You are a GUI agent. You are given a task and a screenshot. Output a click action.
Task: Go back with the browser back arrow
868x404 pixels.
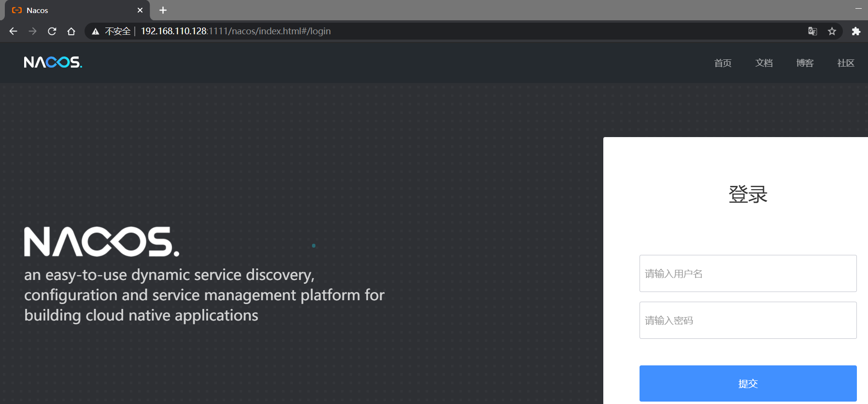[13, 31]
